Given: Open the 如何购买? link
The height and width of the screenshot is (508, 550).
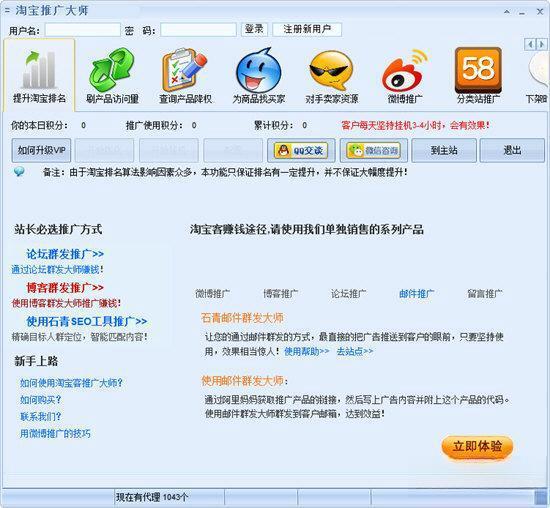Looking at the screenshot, I should (41, 400).
